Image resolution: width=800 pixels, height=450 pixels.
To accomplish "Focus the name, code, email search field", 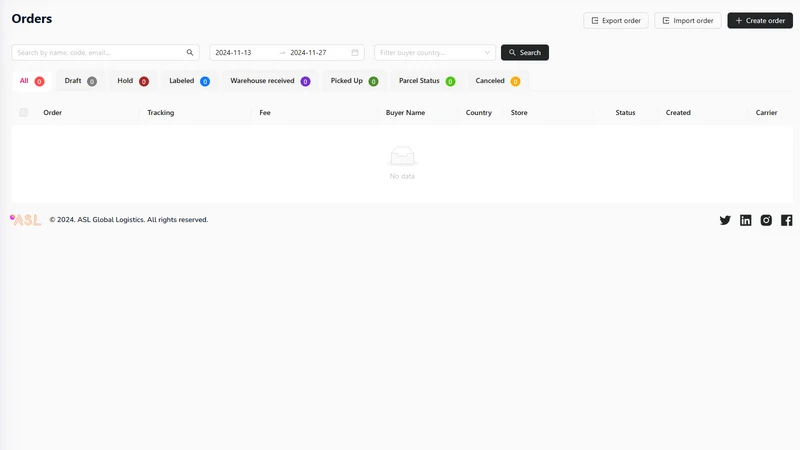I will tap(105, 53).
